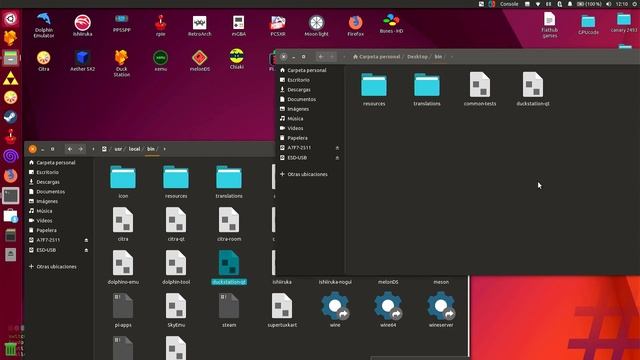
Task: Open the Flathub games desktop file
Action: (x=549, y=25)
